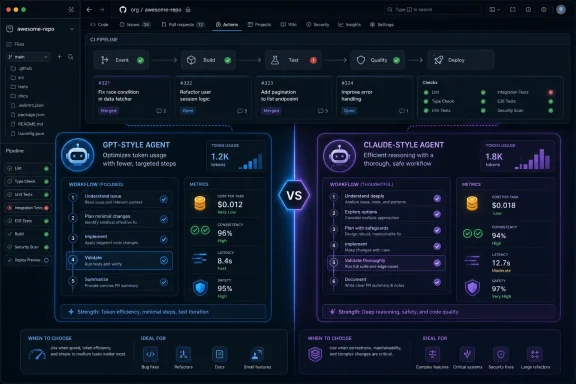Select Integration Tests in sidebar Pipeline
This screenshot has height=384, width=576.
pos(28,208)
